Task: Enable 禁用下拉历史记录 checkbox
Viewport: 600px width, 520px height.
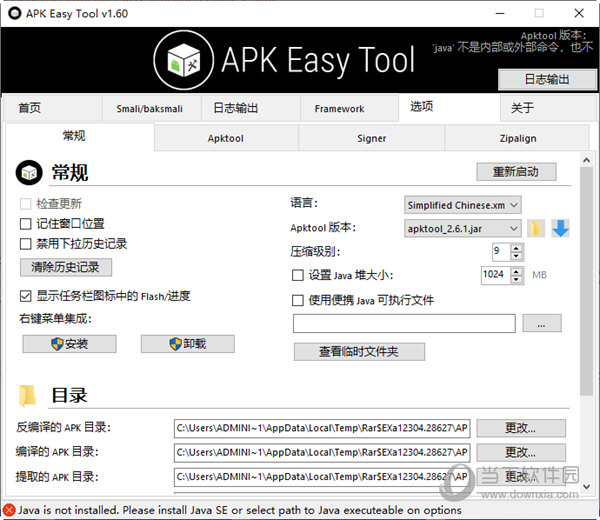Action: pos(25,244)
